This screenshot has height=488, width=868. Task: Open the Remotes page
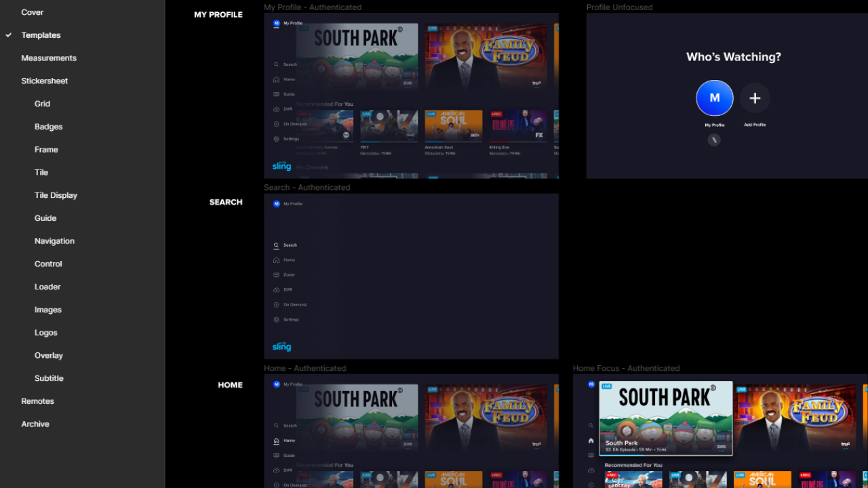pyautogui.click(x=37, y=401)
